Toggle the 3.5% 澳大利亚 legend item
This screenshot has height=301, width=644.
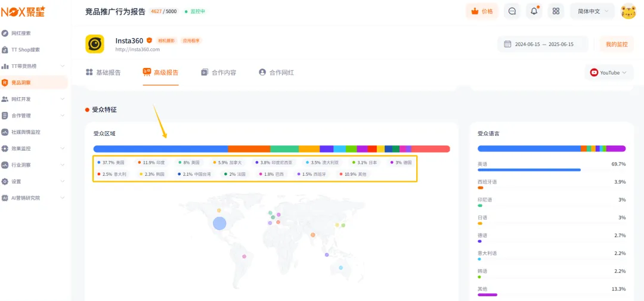tap(323, 163)
